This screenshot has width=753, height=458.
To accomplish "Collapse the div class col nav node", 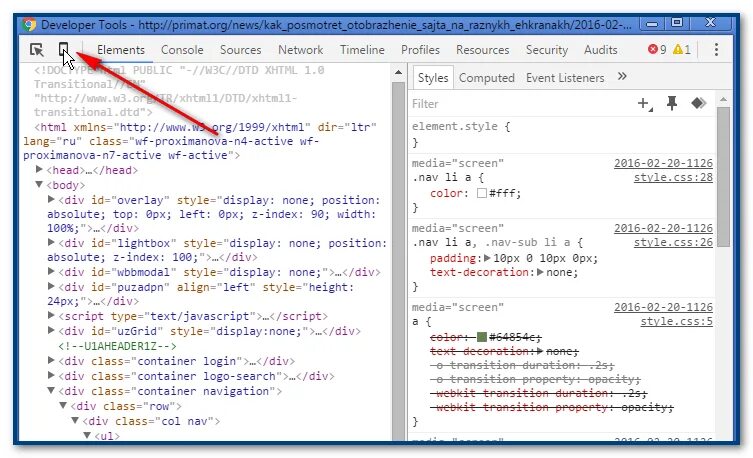I will coord(75,420).
